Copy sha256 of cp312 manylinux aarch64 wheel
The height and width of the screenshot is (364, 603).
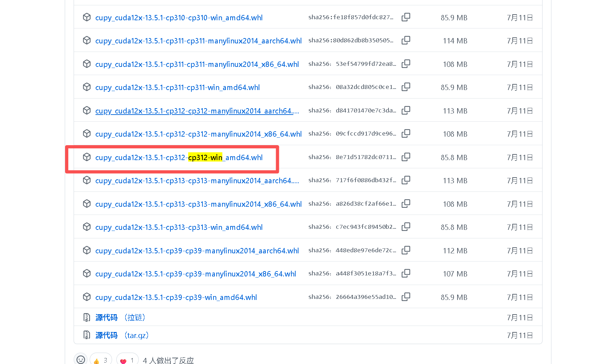coord(406,110)
